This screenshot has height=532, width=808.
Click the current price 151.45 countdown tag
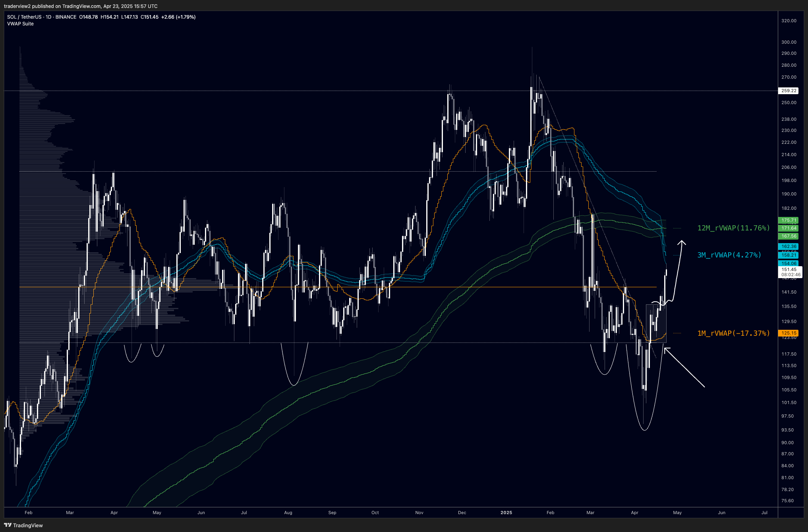(791, 272)
